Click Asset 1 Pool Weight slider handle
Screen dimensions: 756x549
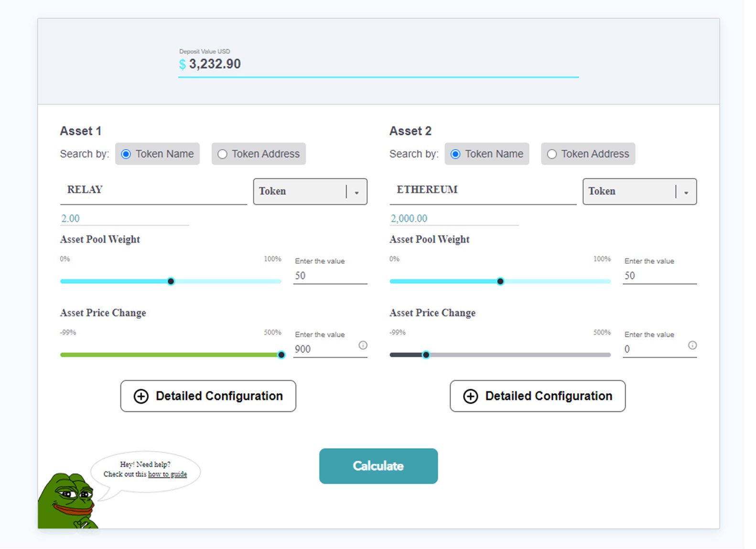pos(171,281)
